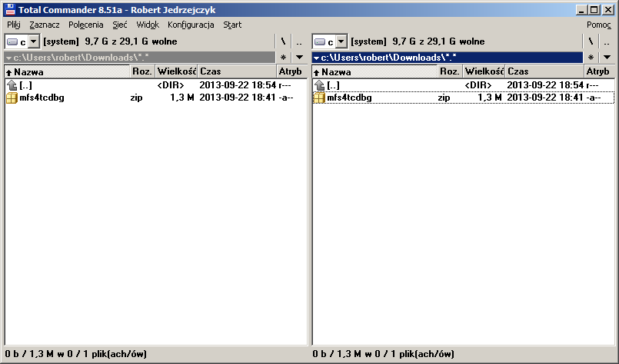This screenshot has height=364, width=619.
Task: Click the left panel path bar
Action: click(140, 58)
